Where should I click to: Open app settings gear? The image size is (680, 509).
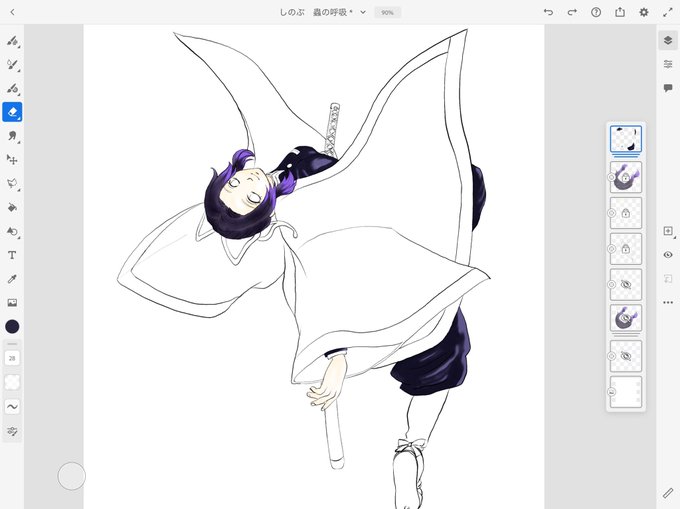point(644,12)
